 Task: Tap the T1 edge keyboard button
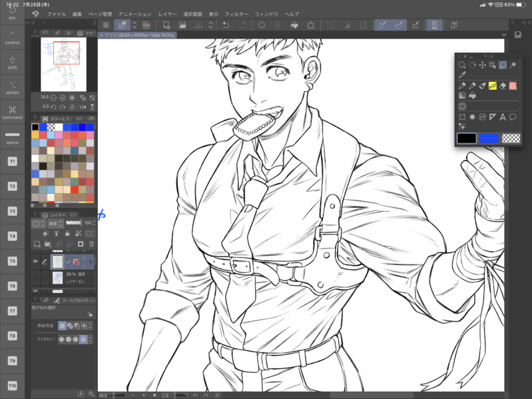pos(12,161)
